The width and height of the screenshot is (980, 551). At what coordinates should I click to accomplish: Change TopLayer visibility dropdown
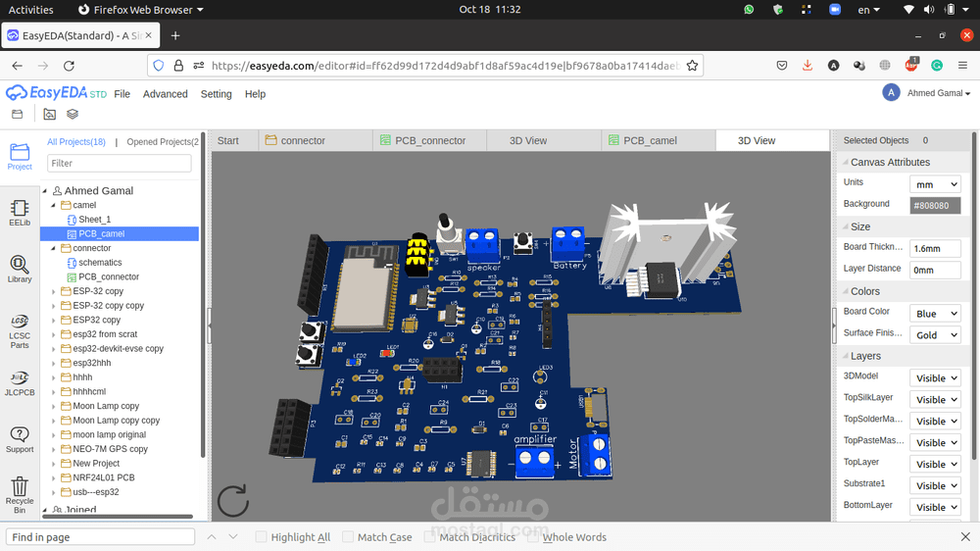pos(935,464)
